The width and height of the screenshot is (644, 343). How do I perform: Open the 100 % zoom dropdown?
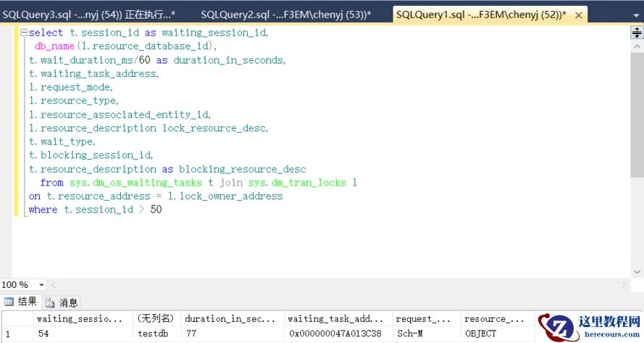[41, 285]
